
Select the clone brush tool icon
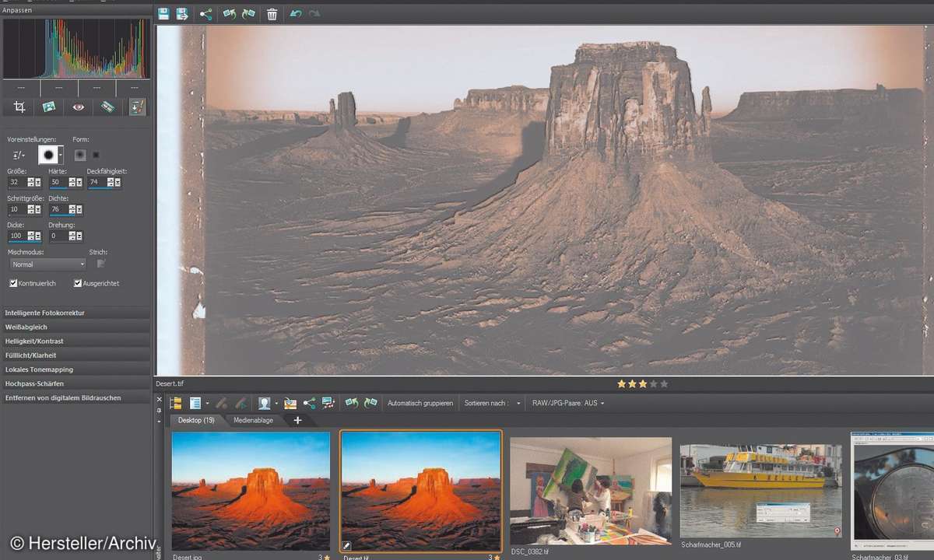click(x=137, y=107)
